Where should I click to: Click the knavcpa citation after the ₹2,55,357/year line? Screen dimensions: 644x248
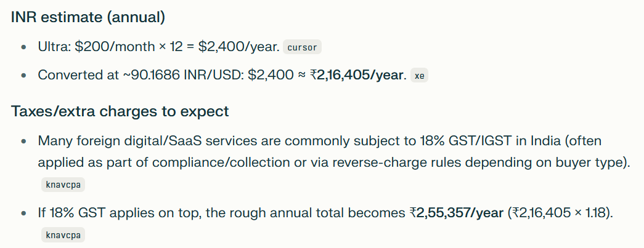[62, 234]
